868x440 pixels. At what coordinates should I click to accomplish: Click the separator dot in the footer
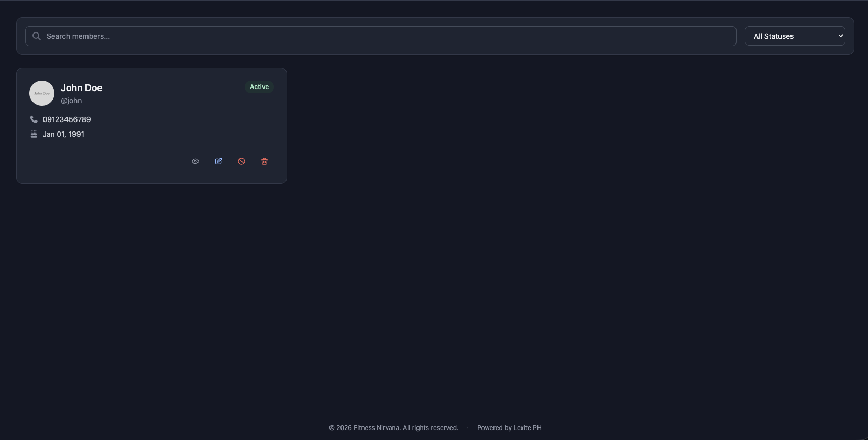coord(468,428)
